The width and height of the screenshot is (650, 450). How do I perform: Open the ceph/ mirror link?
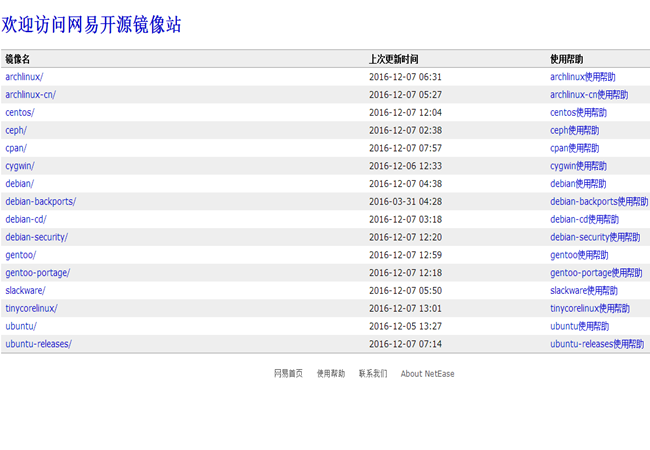(x=16, y=130)
